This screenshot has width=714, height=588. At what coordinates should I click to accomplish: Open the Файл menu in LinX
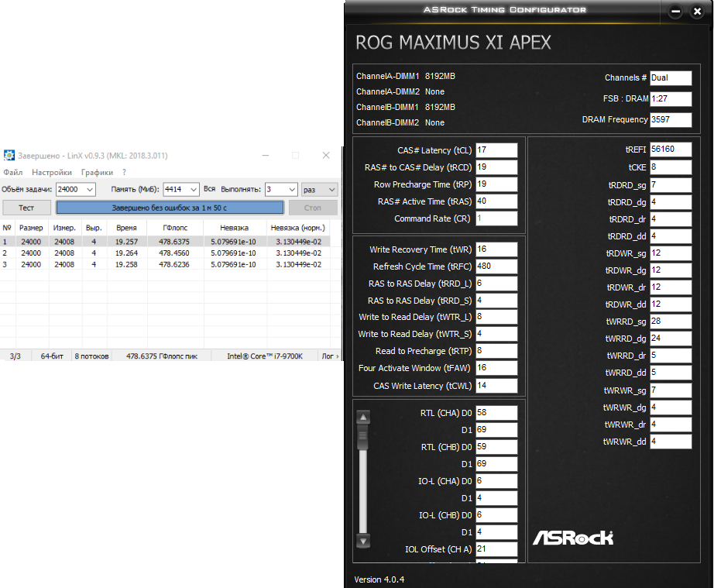coord(12,173)
